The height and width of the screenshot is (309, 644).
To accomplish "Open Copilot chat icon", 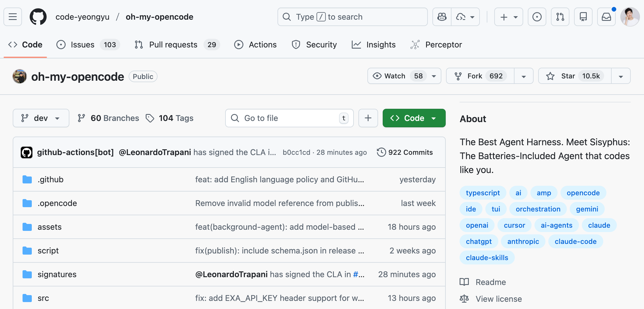I will tap(442, 17).
